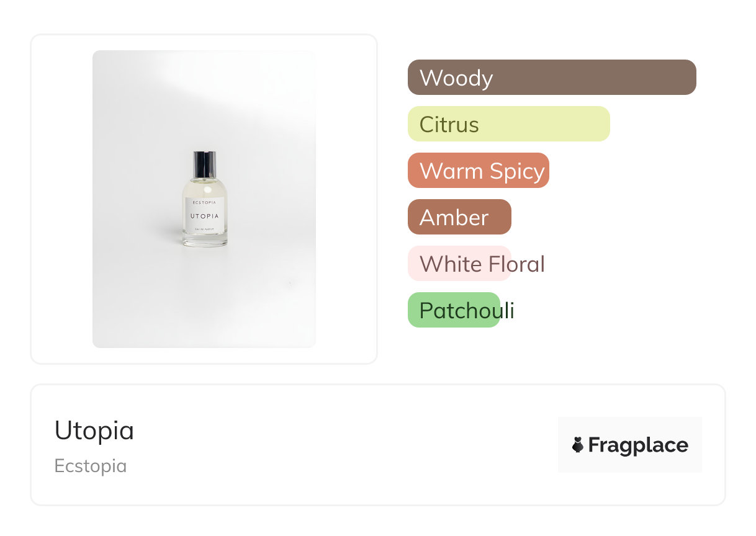Select the Woody accord bar
Image resolution: width=756 pixels, height=536 pixels.
point(552,78)
